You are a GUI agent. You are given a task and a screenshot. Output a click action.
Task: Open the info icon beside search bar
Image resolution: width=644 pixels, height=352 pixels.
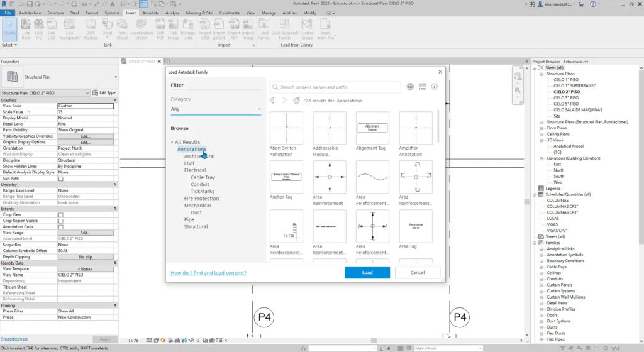click(x=434, y=87)
